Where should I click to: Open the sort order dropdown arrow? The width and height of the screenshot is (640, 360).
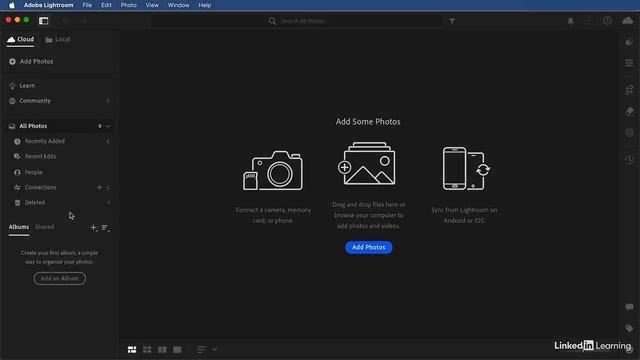[x=215, y=350]
